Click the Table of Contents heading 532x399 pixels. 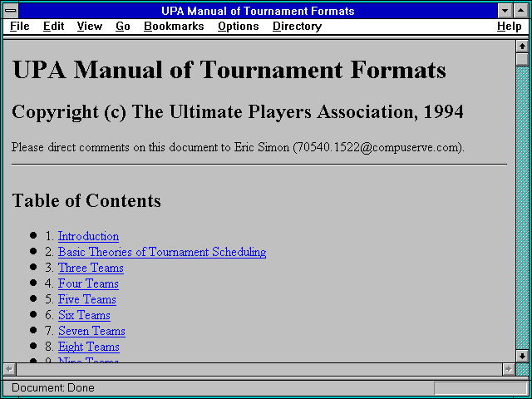coord(86,200)
